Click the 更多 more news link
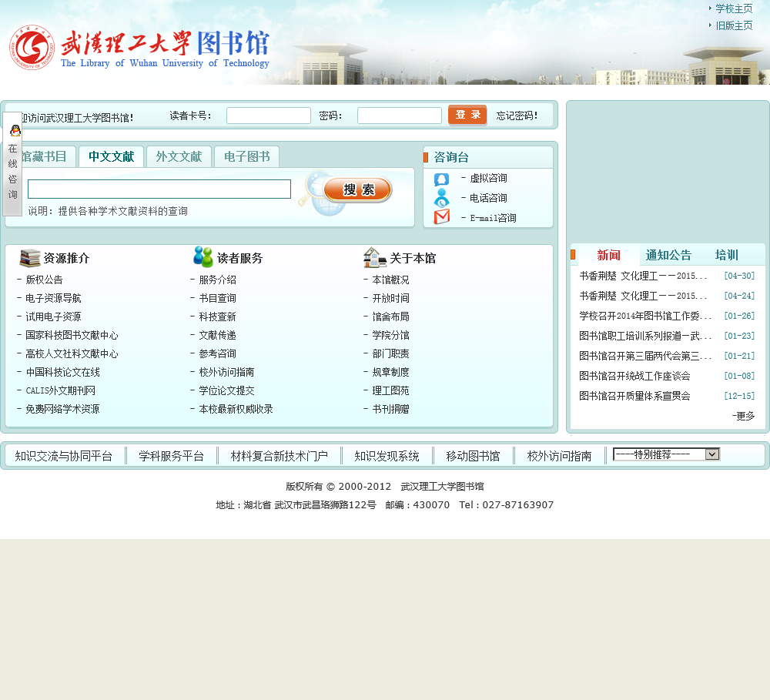770x700 pixels. [744, 416]
